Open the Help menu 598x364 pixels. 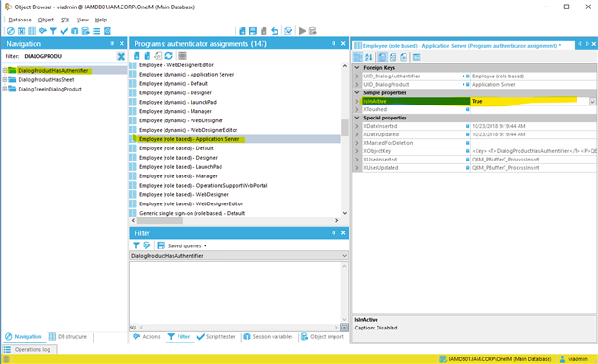[x=101, y=20]
